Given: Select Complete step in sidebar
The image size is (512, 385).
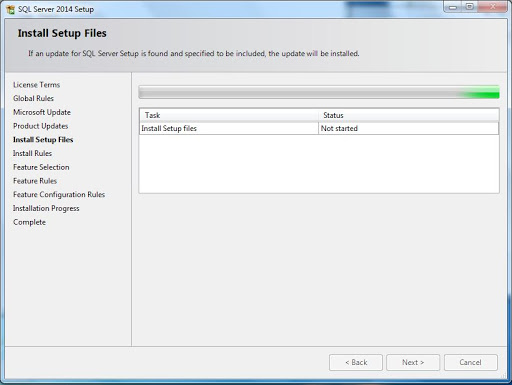Looking at the screenshot, I should 29,222.
